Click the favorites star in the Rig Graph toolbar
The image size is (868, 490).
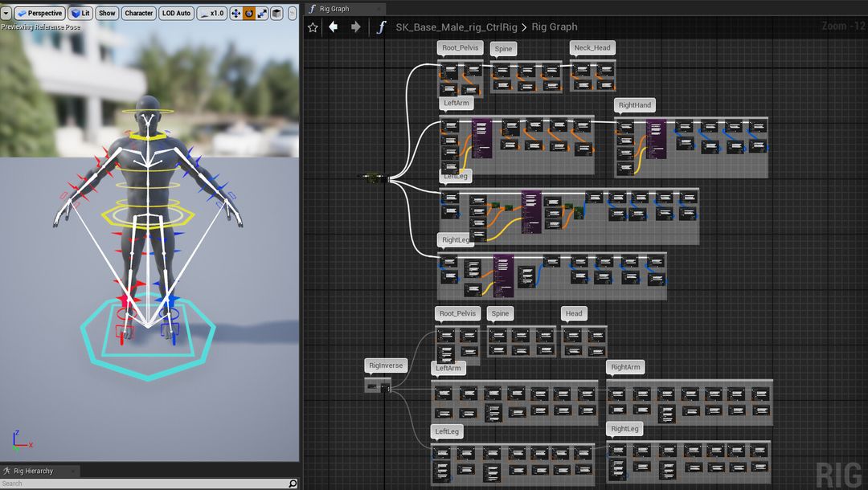pos(313,27)
